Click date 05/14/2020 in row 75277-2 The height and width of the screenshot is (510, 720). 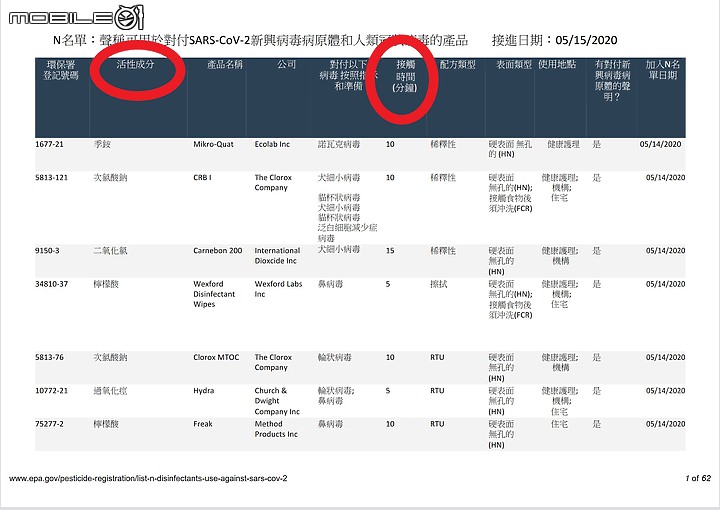(665, 424)
